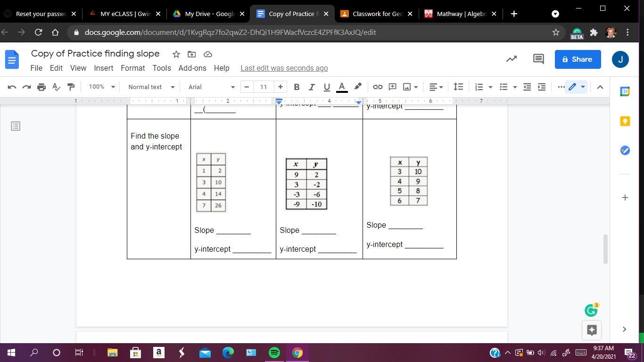This screenshot has height=362, width=644.
Task: Reload the page
Action: [x=38, y=32]
